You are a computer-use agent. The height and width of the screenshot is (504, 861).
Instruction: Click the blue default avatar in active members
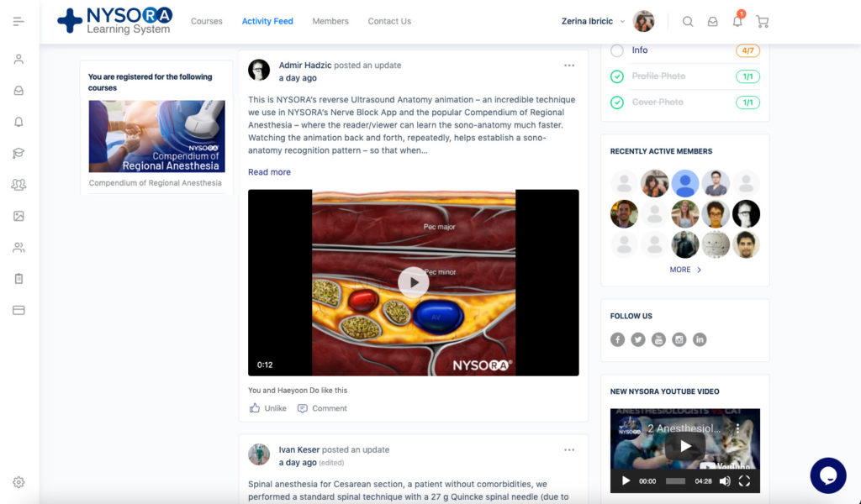(x=685, y=183)
